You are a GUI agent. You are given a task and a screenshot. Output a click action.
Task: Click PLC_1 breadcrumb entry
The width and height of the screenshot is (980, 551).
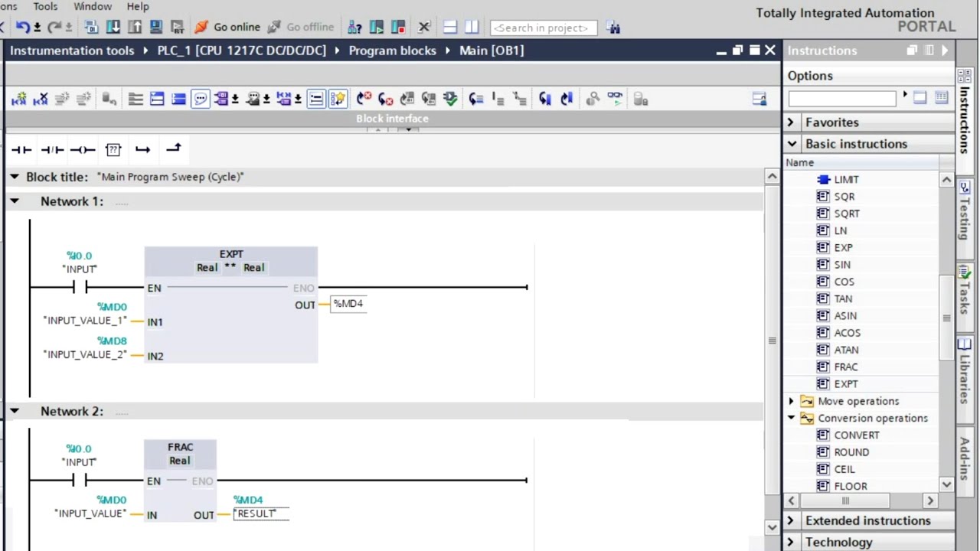pos(242,51)
